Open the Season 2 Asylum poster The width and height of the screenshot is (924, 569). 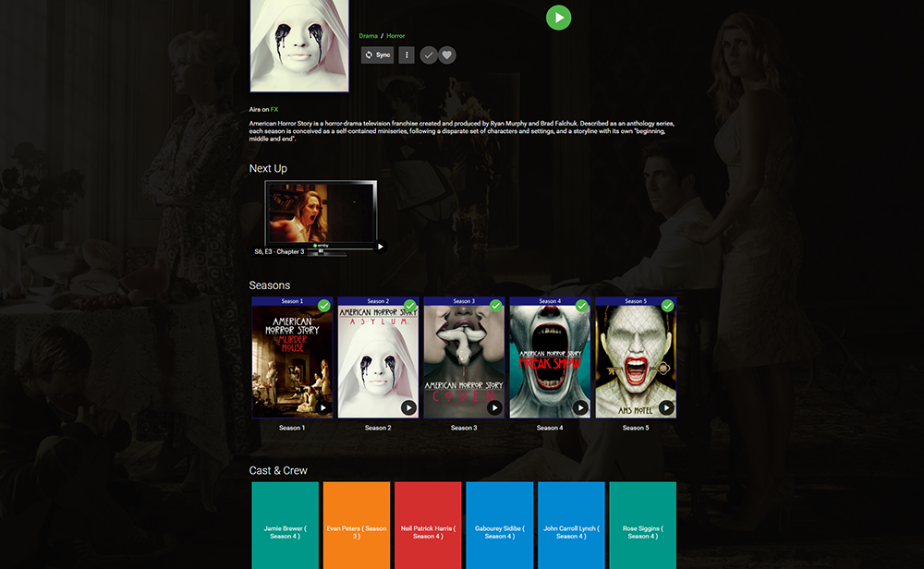378,357
